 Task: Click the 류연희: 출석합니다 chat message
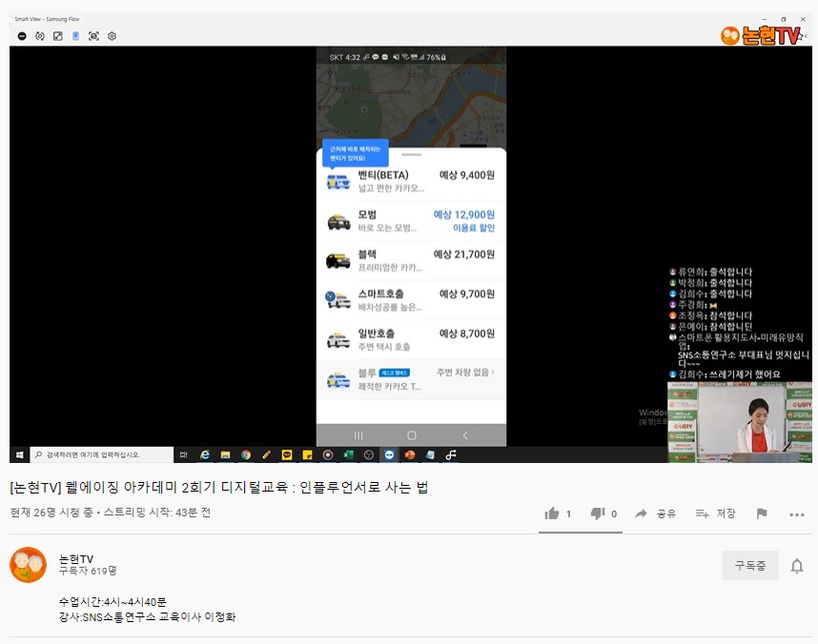(x=710, y=272)
